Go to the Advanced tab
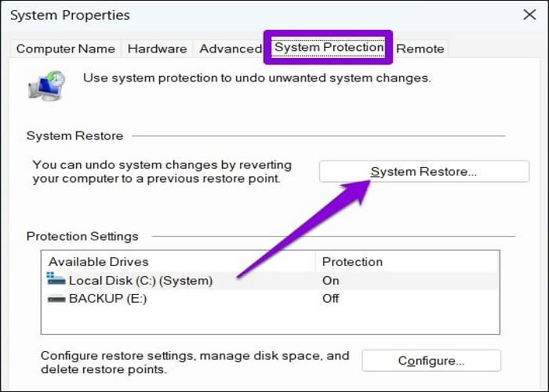549x392 pixels. tap(230, 49)
